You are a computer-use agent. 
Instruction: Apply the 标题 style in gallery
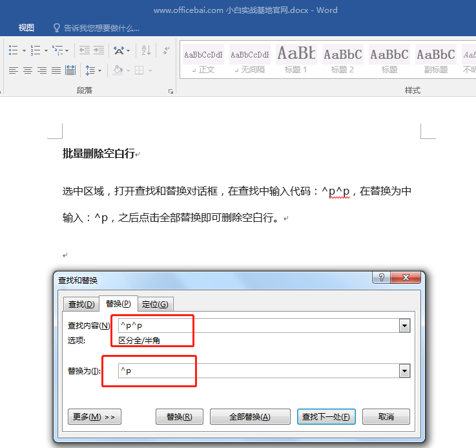pos(389,59)
